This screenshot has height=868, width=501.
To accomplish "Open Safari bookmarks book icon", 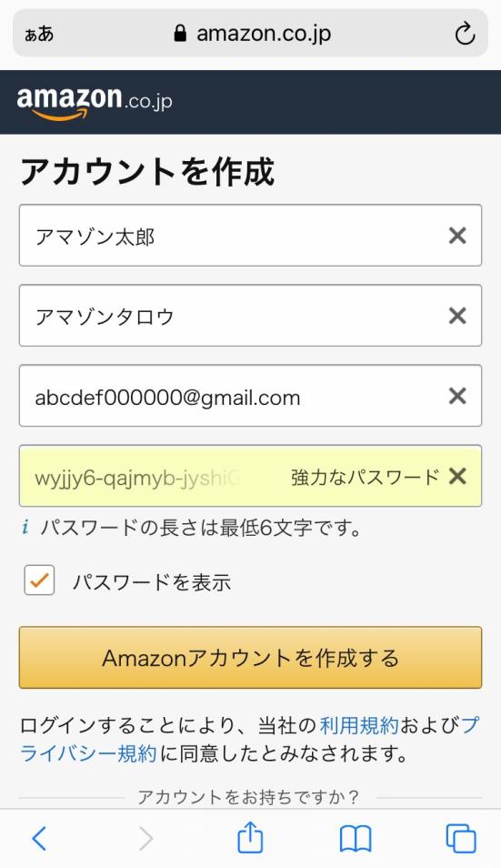I will (x=356, y=839).
